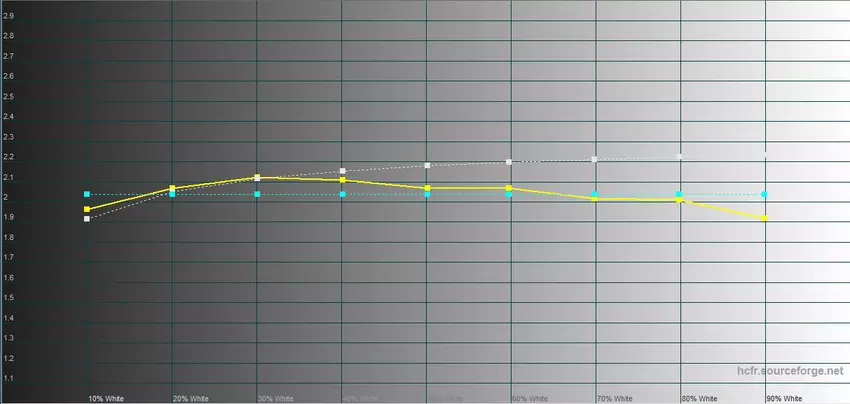Click the white dotted-curve point at 90% White
The height and width of the screenshot is (404, 850).
(765, 154)
